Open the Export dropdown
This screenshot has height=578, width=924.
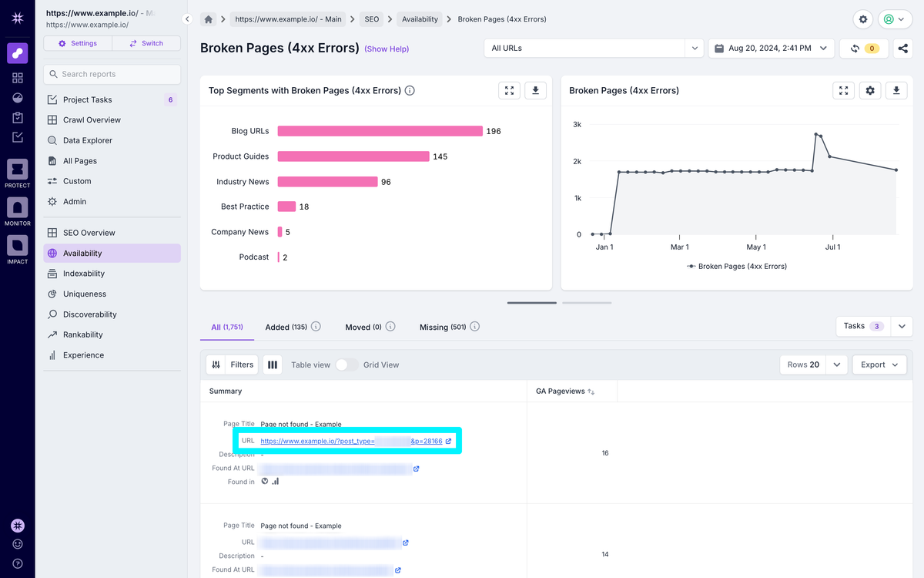tap(879, 365)
